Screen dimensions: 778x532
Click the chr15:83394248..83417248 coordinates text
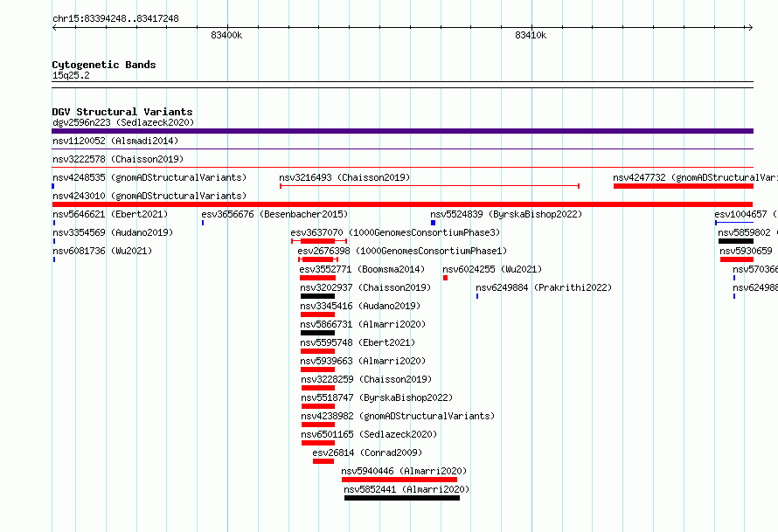pyautogui.click(x=115, y=18)
